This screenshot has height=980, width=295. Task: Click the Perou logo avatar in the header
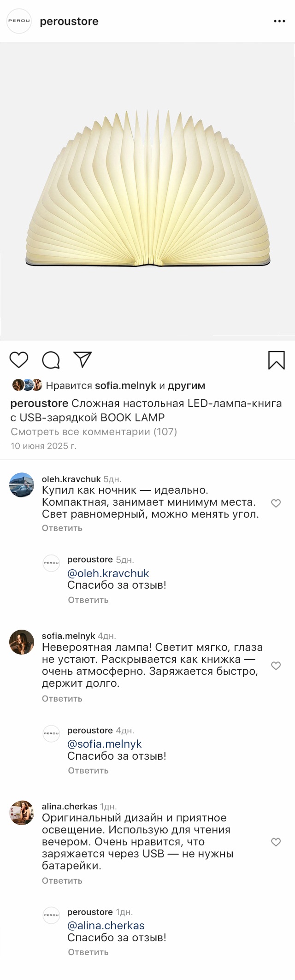point(19,21)
